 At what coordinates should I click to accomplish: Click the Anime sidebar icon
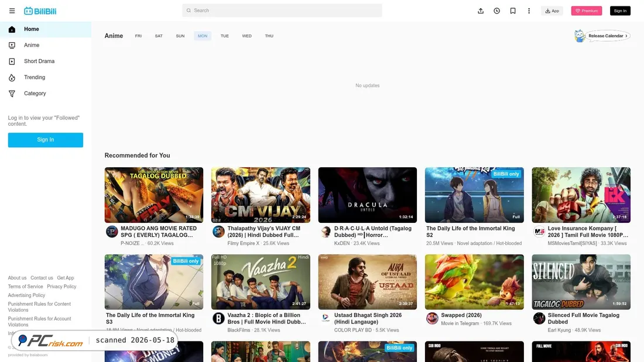tap(12, 45)
